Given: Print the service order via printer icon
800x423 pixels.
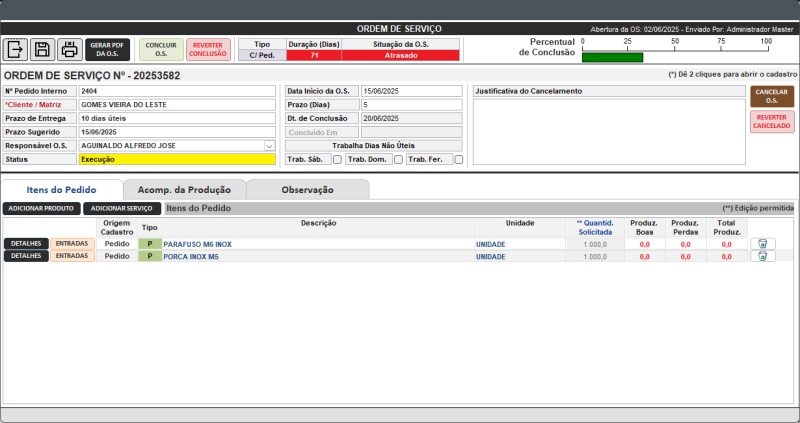Looking at the screenshot, I should [x=69, y=49].
